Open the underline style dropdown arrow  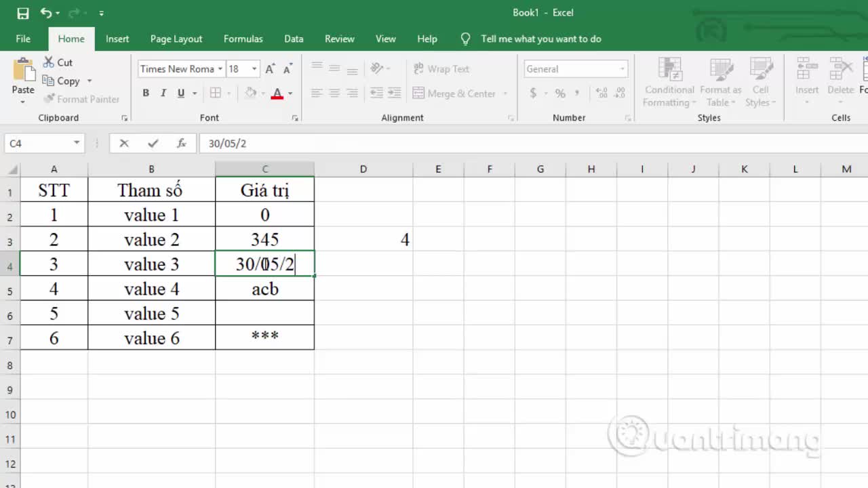point(194,94)
